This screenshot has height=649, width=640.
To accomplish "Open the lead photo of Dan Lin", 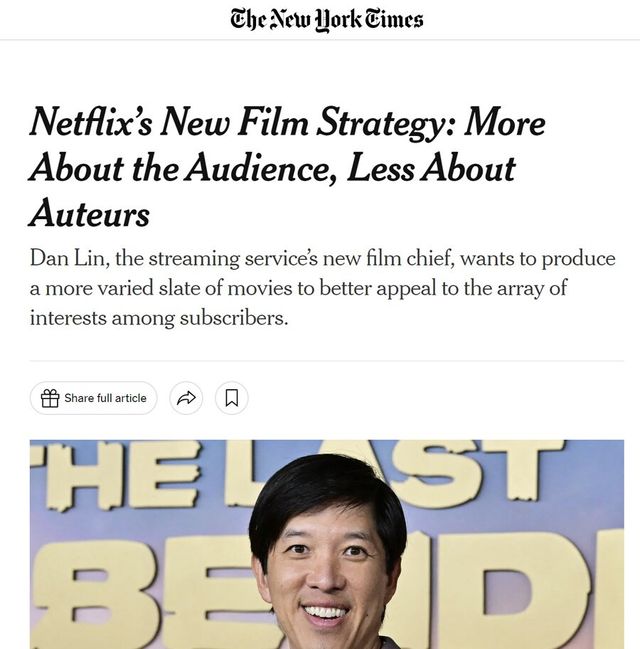I will coord(327,544).
